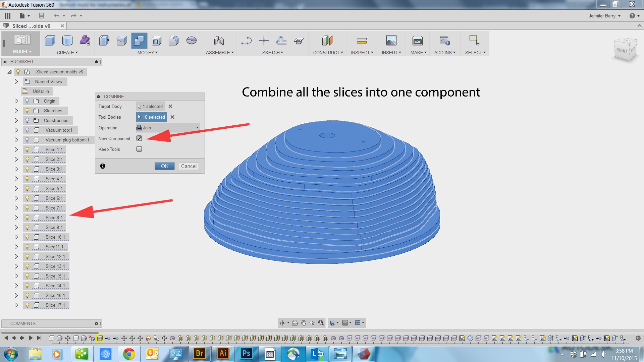Expand the Sketches folder in browser
The height and width of the screenshot is (362, 644).
(x=16, y=111)
